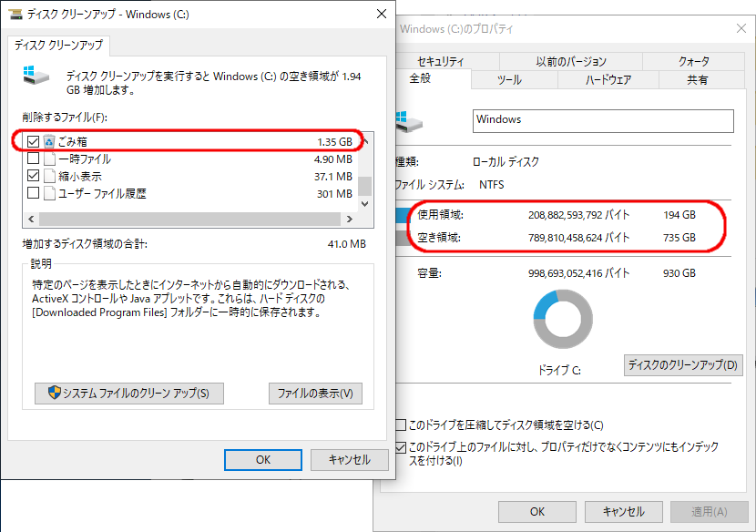Click the file icon beside ユーザー ファイル履歴

[x=49, y=194]
